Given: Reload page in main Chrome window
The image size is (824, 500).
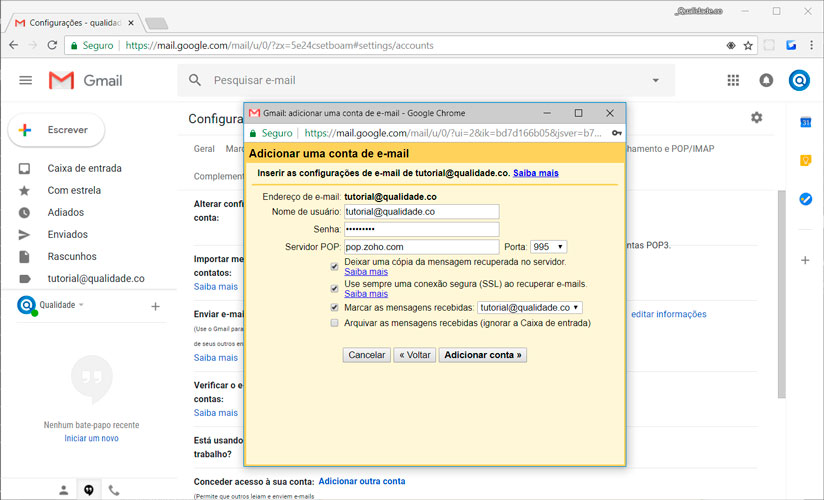Looking at the screenshot, I should [52, 45].
